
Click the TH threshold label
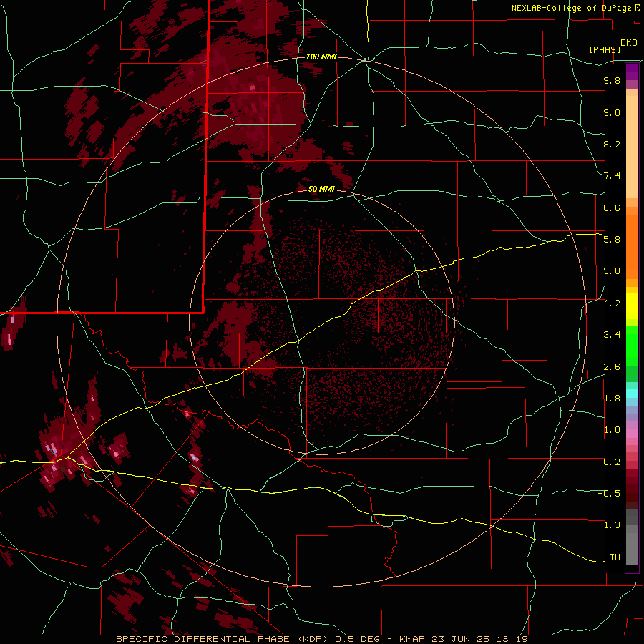(x=615, y=557)
